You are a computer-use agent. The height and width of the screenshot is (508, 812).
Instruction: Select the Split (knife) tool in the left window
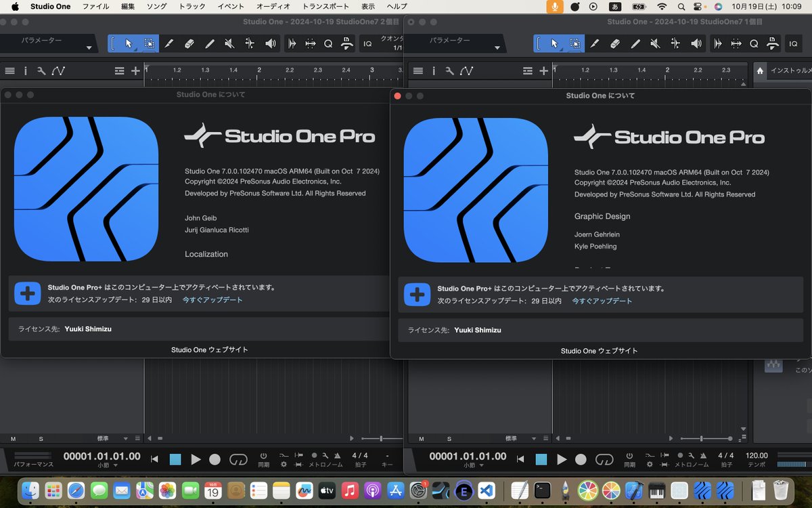point(169,43)
